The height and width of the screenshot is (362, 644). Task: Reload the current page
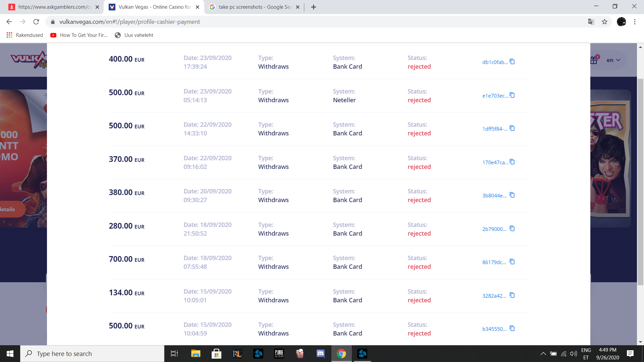[x=36, y=22]
